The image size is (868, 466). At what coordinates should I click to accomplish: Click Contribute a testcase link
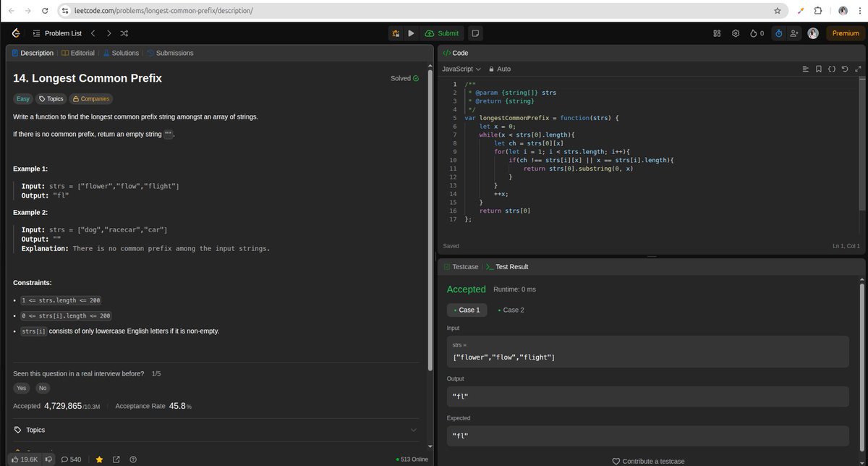pyautogui.click(x=649, y=461)
